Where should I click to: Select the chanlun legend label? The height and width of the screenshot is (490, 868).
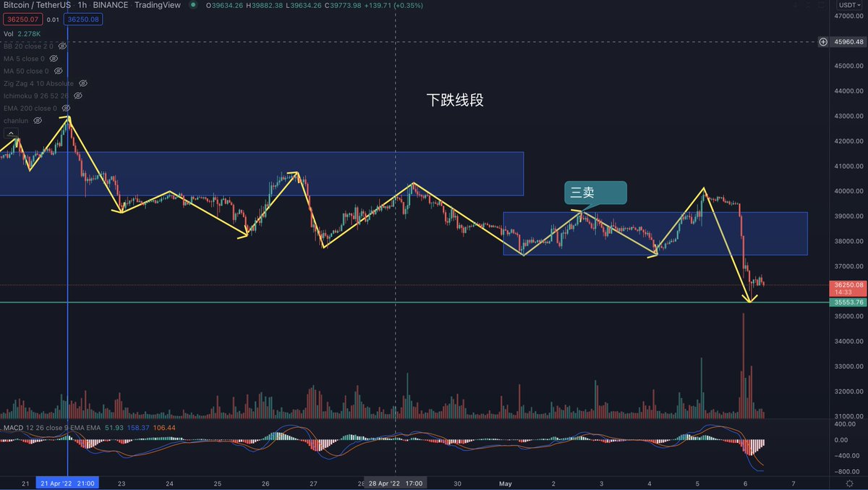[16, 120]
